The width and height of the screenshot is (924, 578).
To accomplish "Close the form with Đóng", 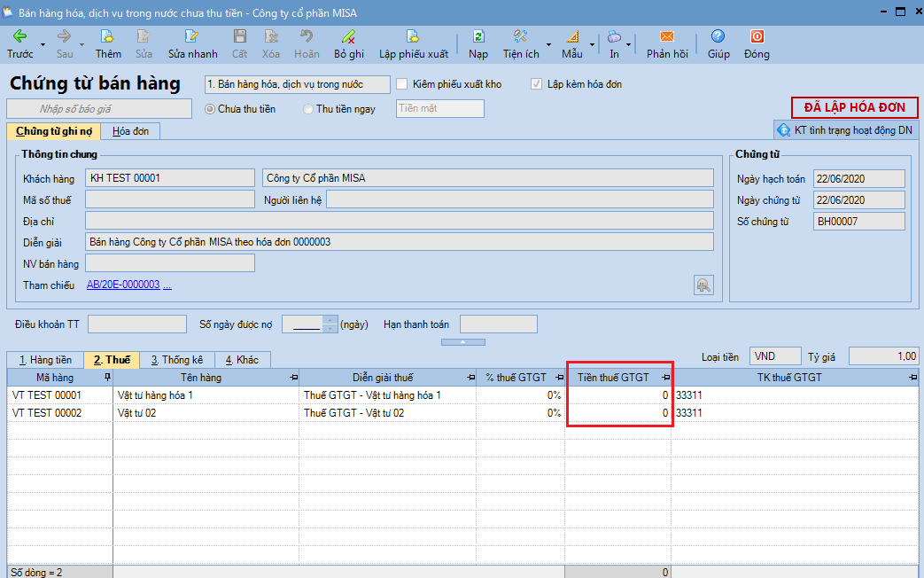I will pos(757,45).
